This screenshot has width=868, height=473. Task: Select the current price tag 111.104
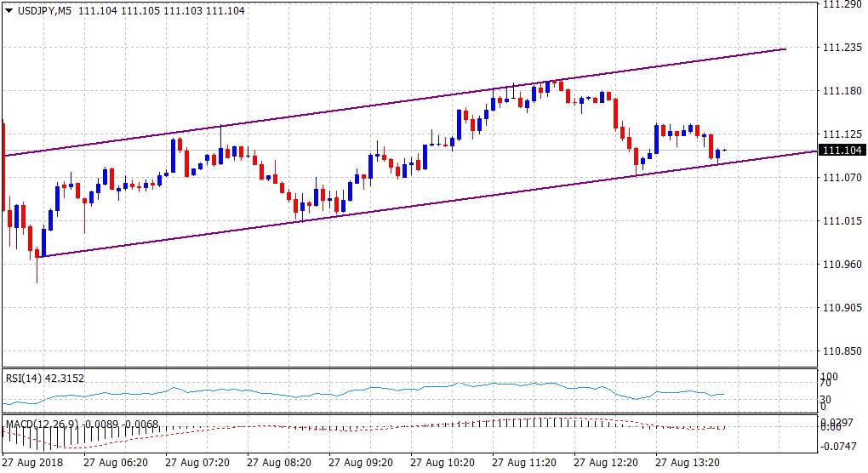pos(841,151)
